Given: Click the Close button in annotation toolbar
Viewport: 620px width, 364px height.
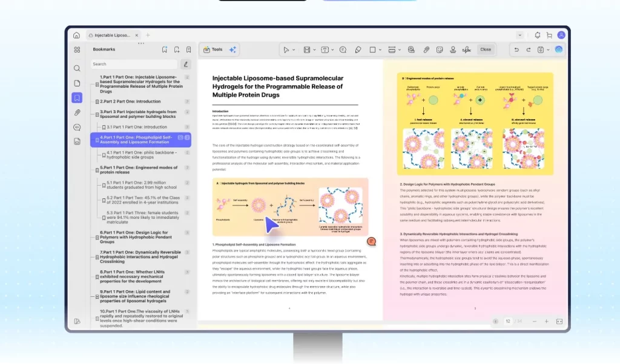Looking at the screenshot, I should [486, 50].
